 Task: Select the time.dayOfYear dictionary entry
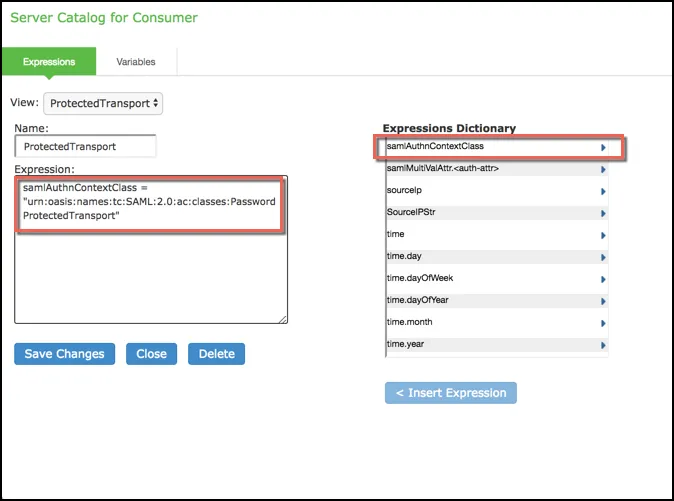(x=497, y=300)
